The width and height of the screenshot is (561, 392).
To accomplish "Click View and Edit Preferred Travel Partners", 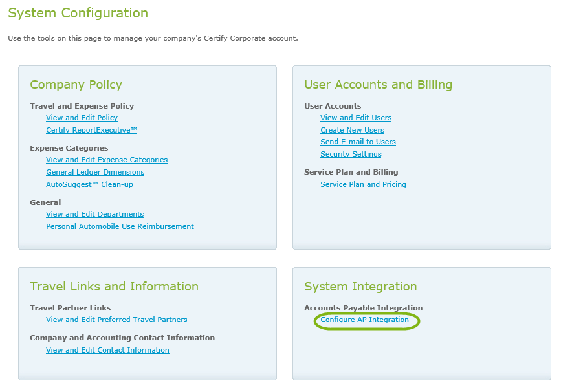I will pyautogui.click(x=116, y=320).
